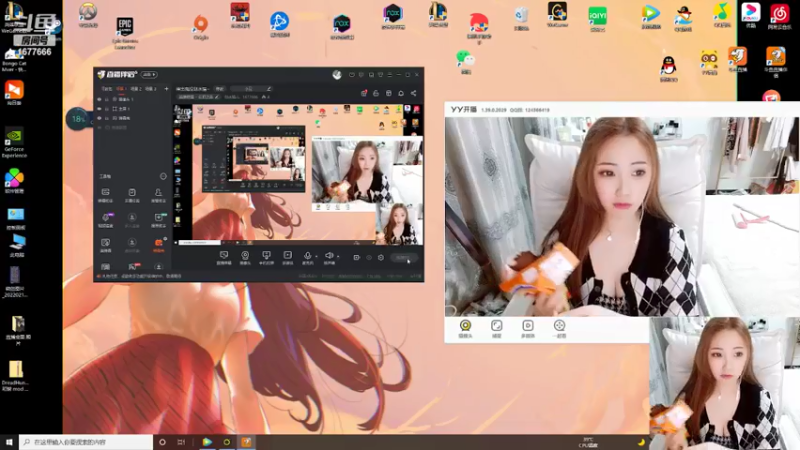Click the orange highlighted toolbox icon
Viewport: 800px width, 450px height.
pos(159,245)
